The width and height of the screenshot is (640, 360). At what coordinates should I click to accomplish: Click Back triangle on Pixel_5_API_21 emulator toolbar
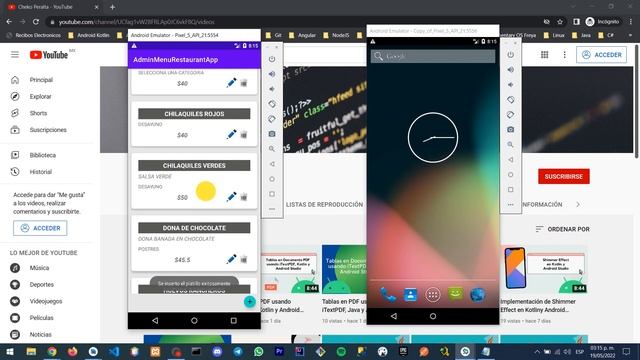click(272, 164)
